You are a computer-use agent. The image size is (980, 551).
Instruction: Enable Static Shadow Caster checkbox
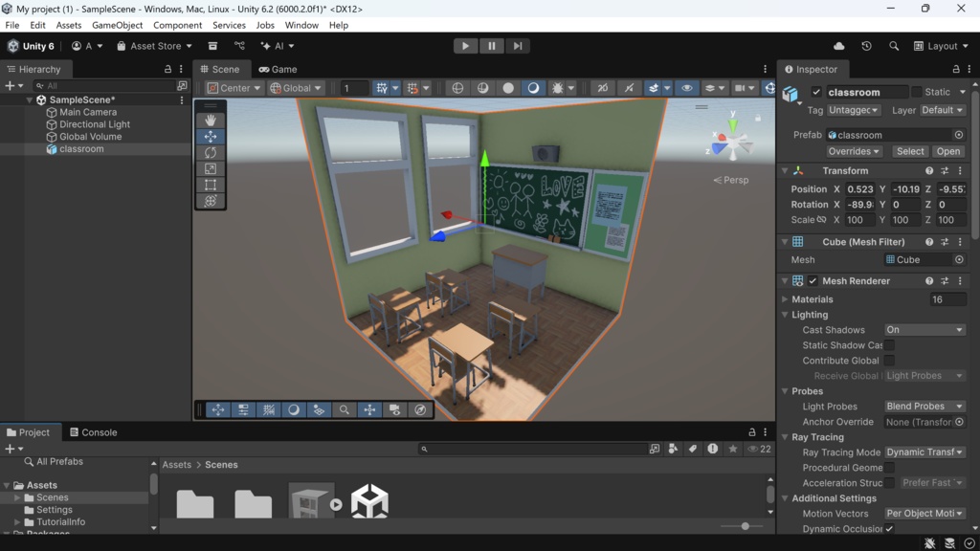click(x=889, y=344)
